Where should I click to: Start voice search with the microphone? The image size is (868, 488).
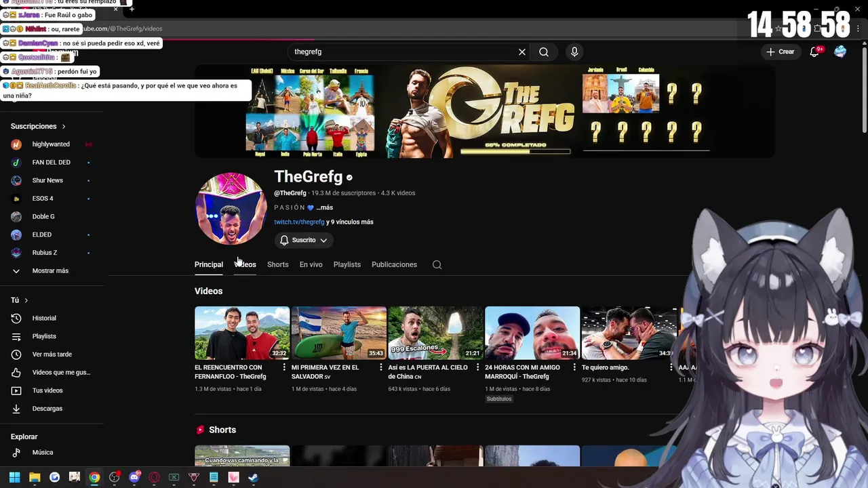tap(574, 52)
